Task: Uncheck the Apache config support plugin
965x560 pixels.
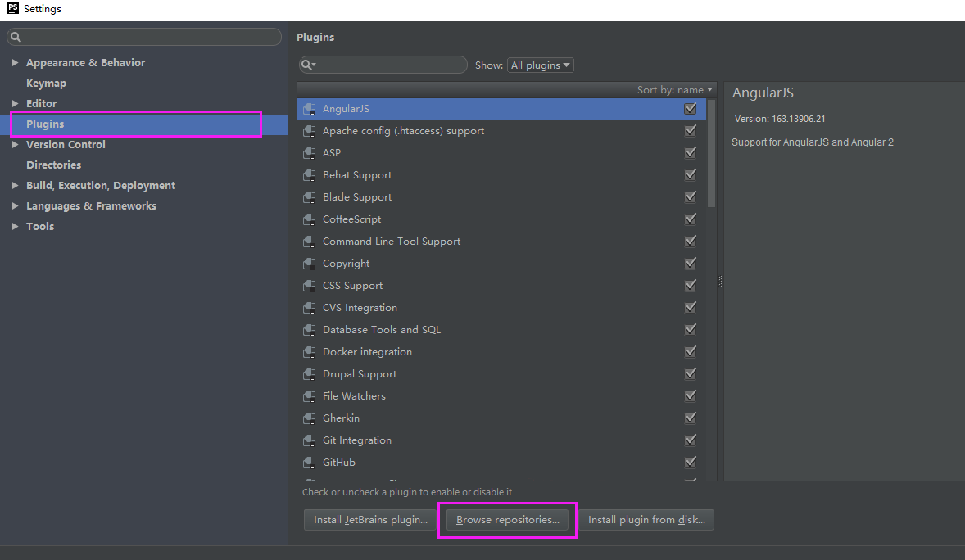Action: tap(691, 130)
